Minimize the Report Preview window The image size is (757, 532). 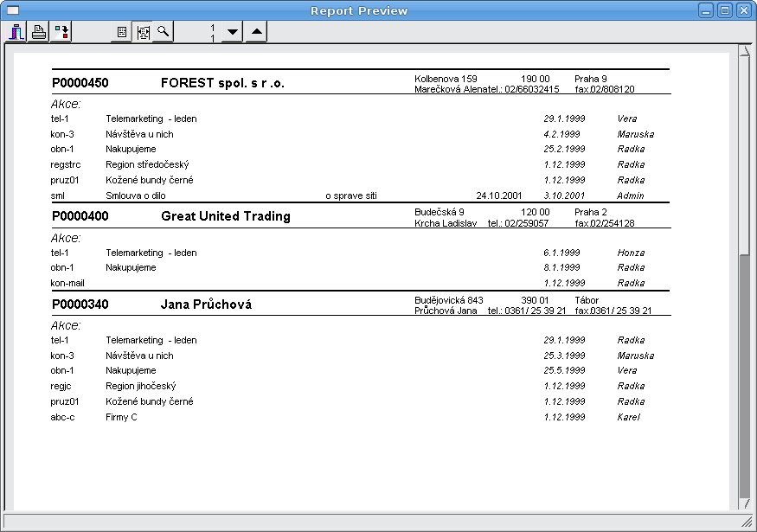707,10
